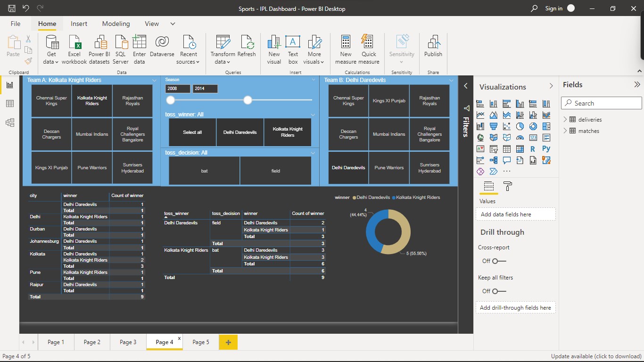
Task: Click the Undo arrow in title bar
Action: (x=26, y=8)
